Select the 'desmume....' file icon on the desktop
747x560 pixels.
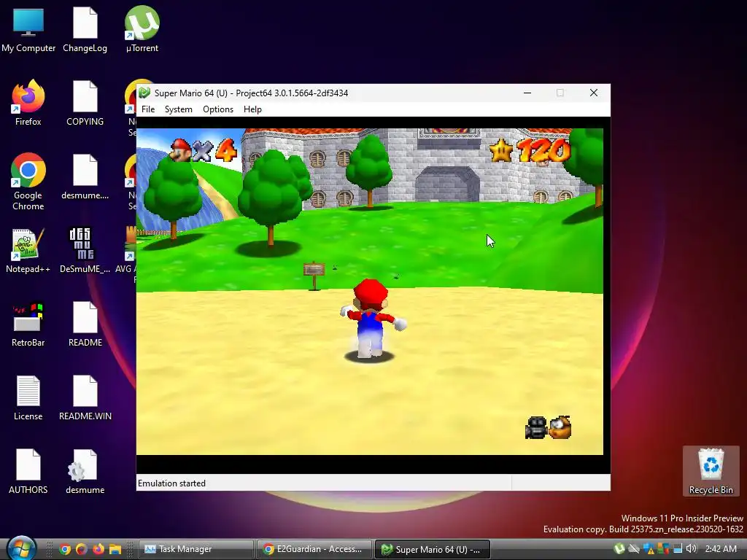(x=85, y=176)
